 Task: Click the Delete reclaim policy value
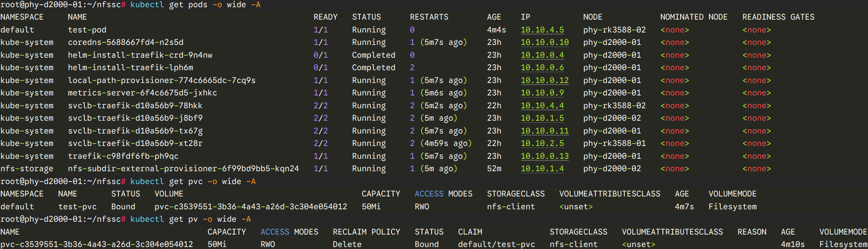(347, 244)
